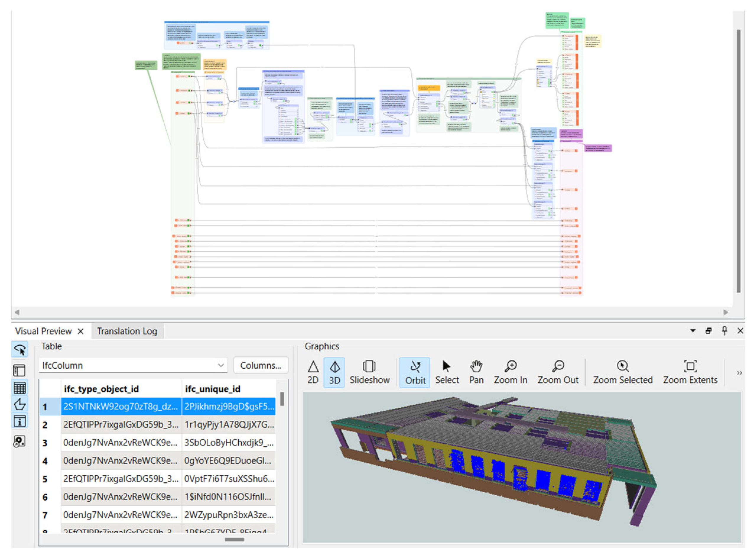Viewport: 752px width, 560px height.
Task: Select the Visual Preview tab
Action: 43,331
